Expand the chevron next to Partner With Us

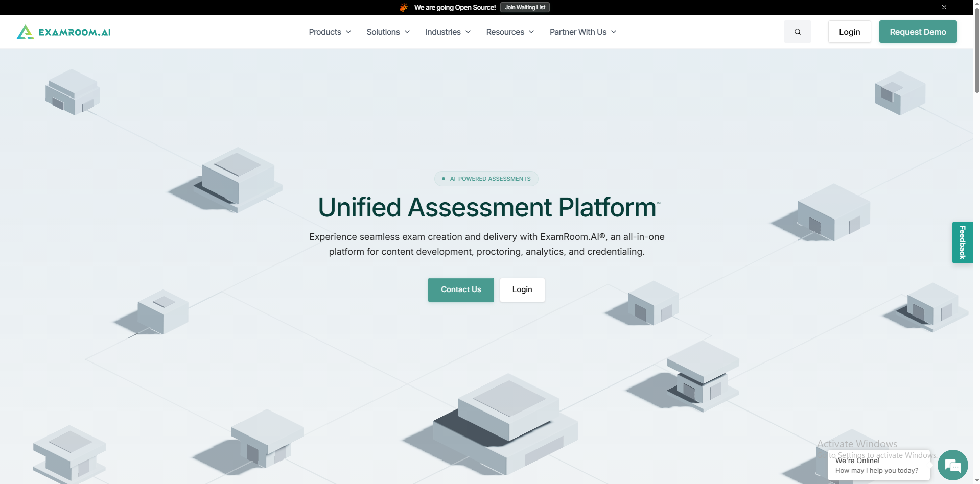tap(614, 32)
